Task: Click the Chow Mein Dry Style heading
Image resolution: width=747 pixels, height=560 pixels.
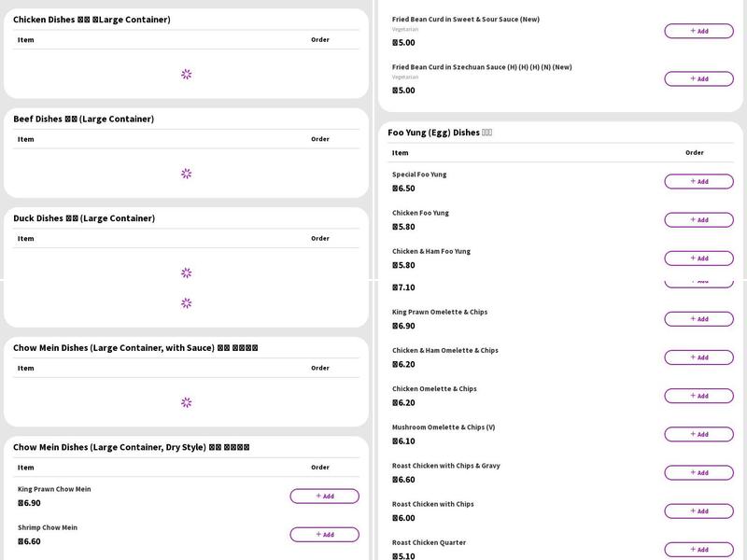Action: coord(131,447)
